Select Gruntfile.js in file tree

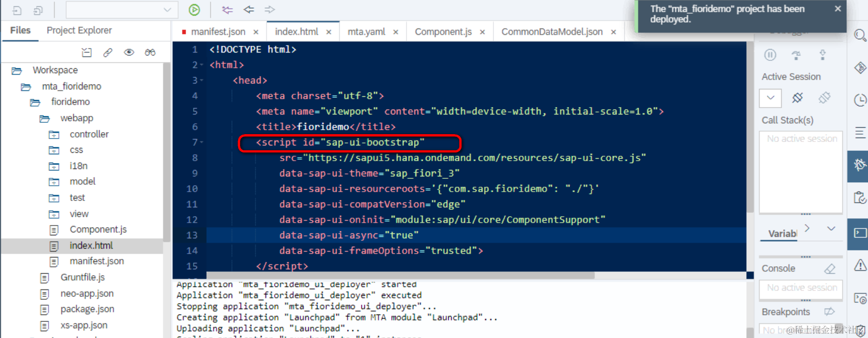(82, 277)
